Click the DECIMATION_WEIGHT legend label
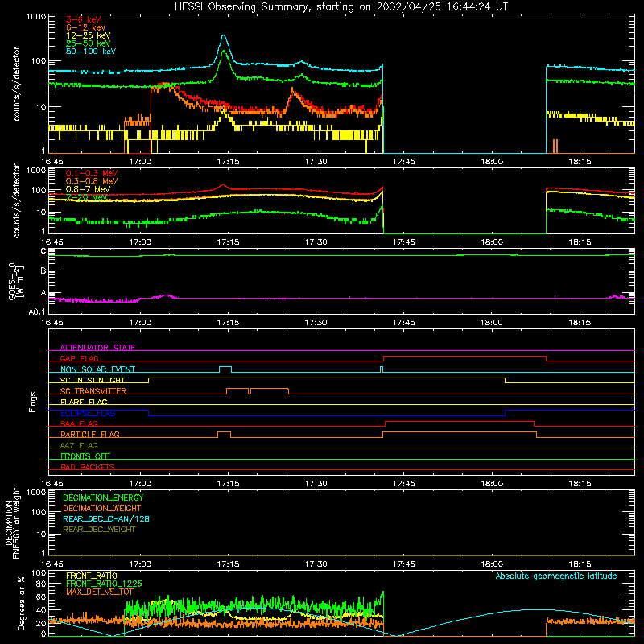This screenshot has height=644, width=644. point(102,508)
